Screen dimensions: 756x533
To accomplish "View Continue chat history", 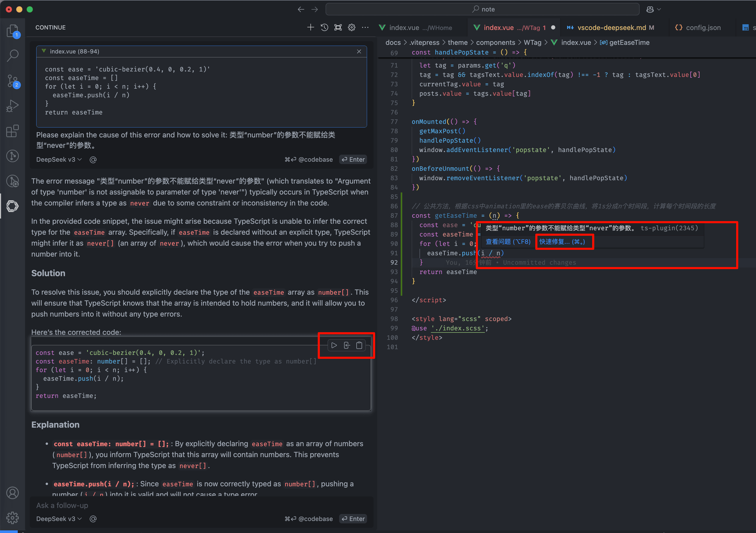I will tap(324, 27).
